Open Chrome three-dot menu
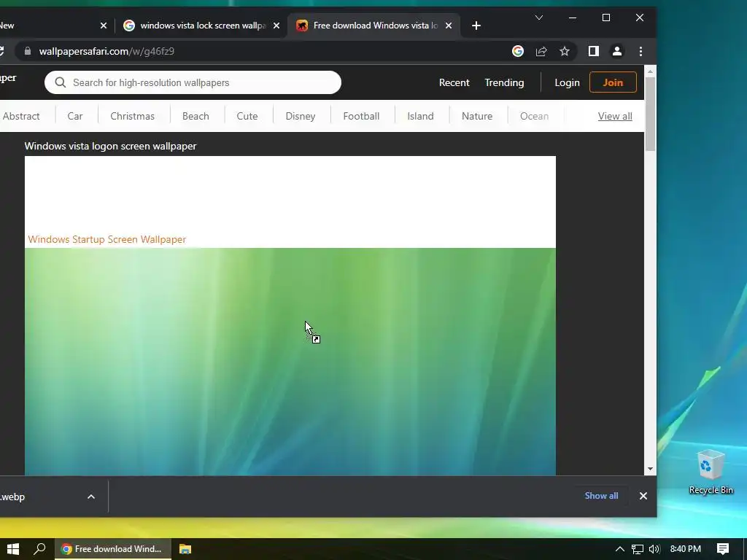The height and width of the screenshot is (560, 747). pos(640,51)
